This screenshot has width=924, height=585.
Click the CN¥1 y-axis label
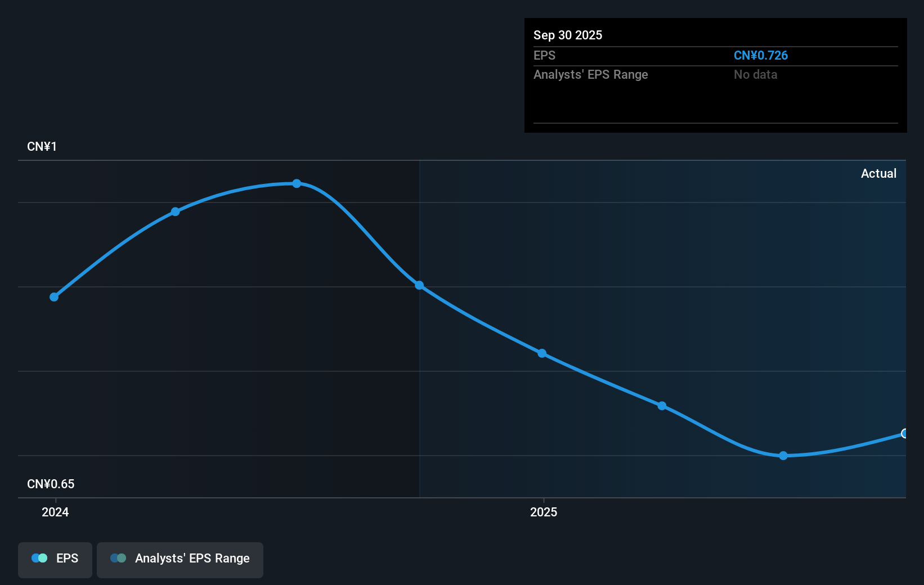tap(42, 146)
